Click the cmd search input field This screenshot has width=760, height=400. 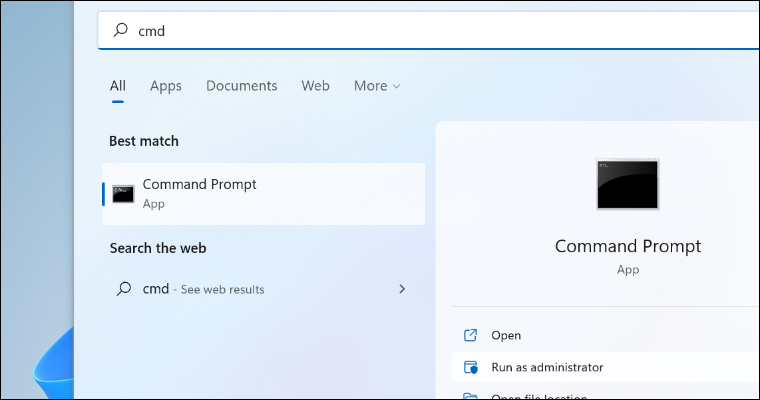pos(428,30)
